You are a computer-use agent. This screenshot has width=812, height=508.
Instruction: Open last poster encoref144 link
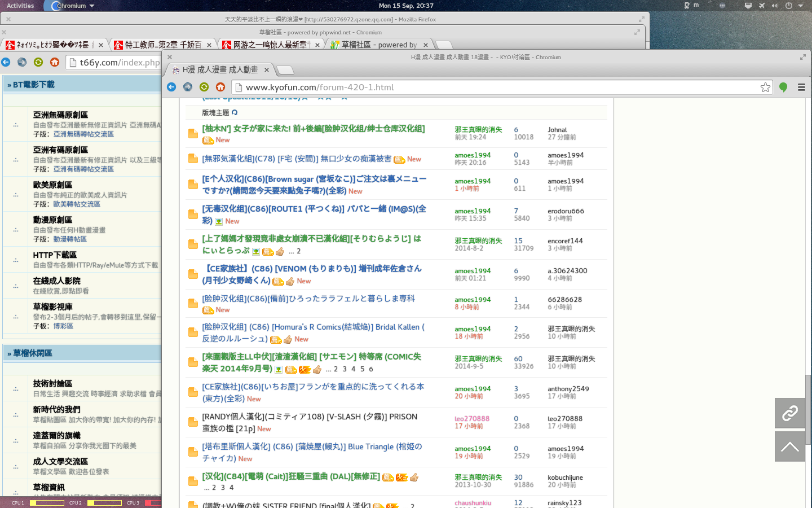pos(565,241)
